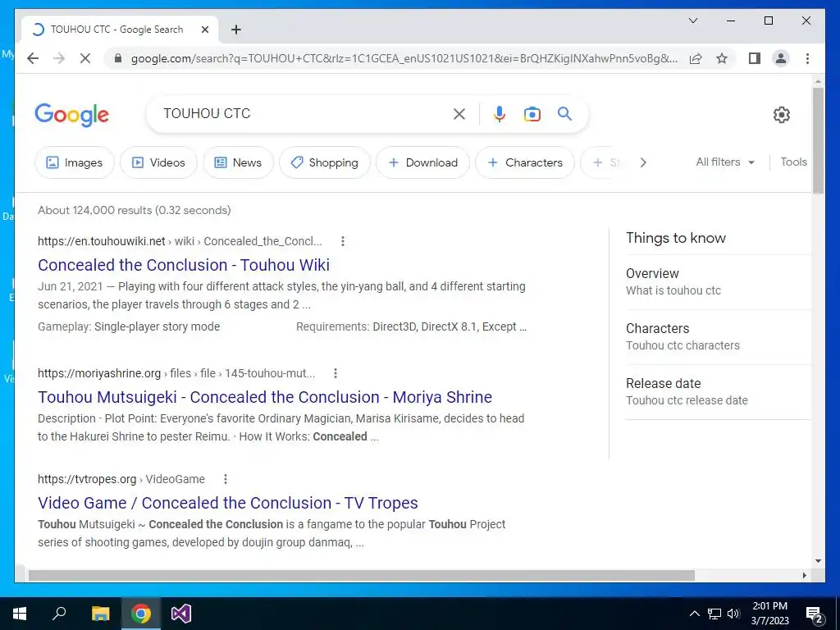This screenshot has width=840, height=630.
Task: Switch to Shopping results
Action: (325, 162)
